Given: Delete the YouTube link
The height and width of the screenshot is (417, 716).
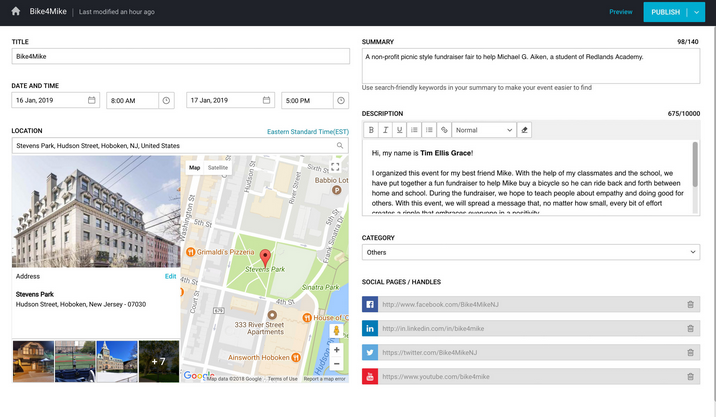Looking at the screenshot, I should pos(690,377).
